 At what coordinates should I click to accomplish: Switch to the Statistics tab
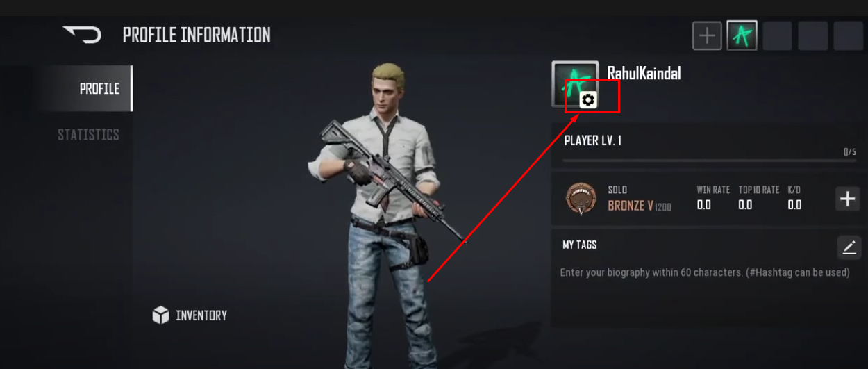click(x=88, y=135)
